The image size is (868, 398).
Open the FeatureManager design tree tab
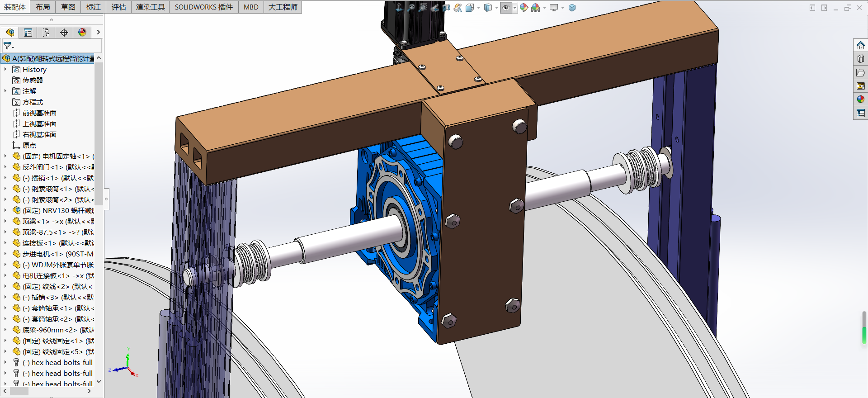10,33
